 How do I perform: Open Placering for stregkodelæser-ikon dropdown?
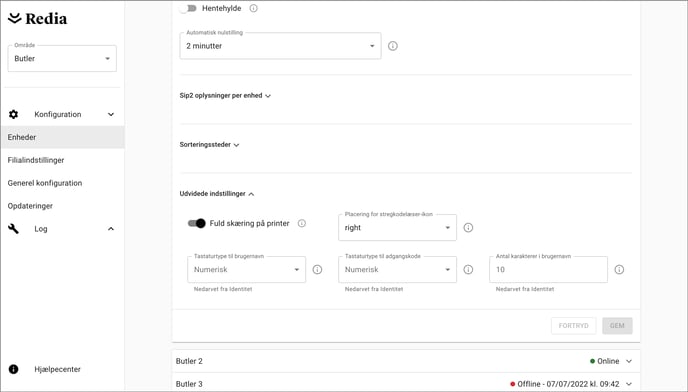coord(397,227)
